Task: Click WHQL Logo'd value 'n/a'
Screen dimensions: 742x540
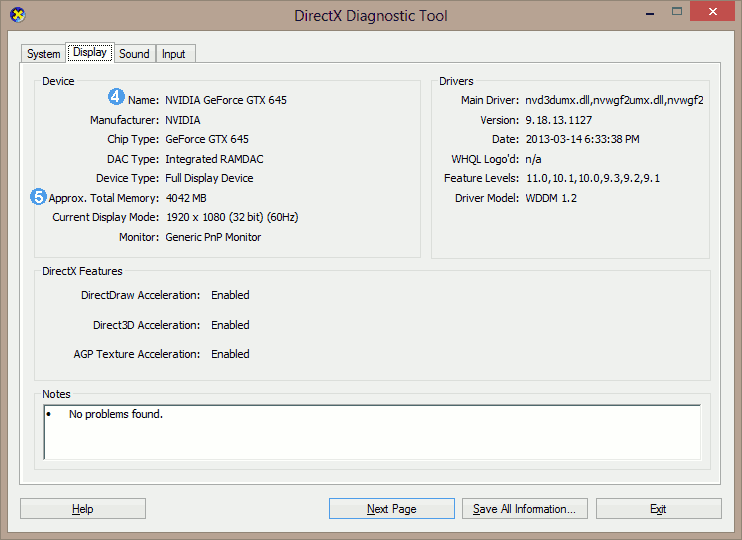Action: click(x=533, y=159)
